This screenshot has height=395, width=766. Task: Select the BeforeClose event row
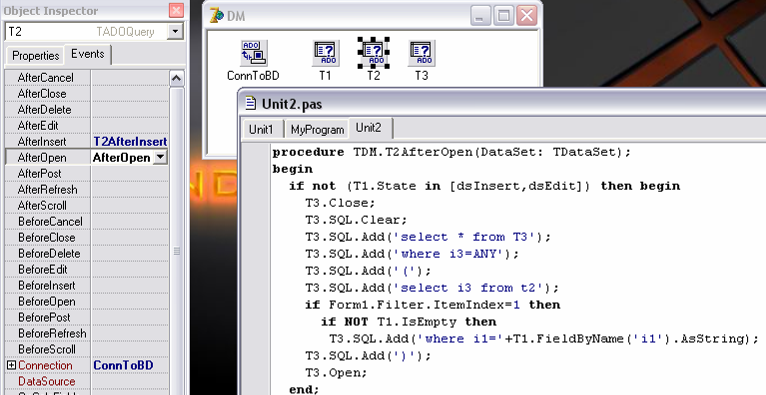tap(86, 237)
